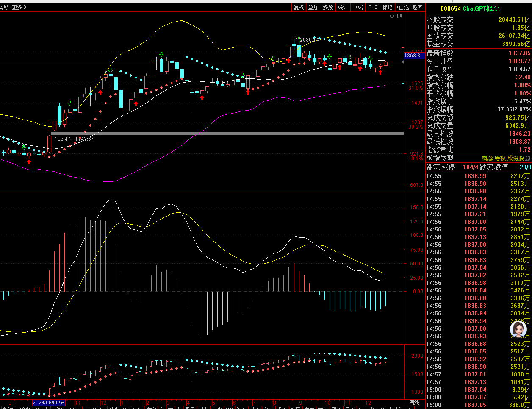532x409 pixels.
Task: Click the 指数量比 1.72 row
Action: (x=479, y=150)
